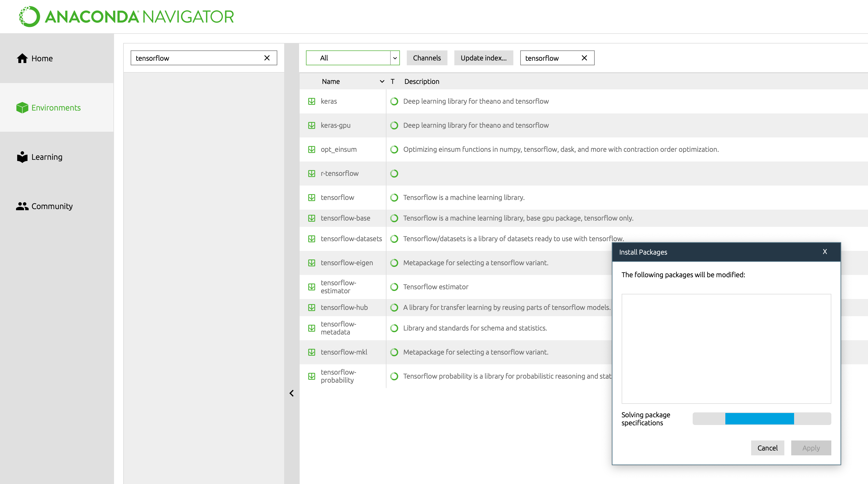Click the Update index button
Screen dimensions: 868x484
point(484,58)
